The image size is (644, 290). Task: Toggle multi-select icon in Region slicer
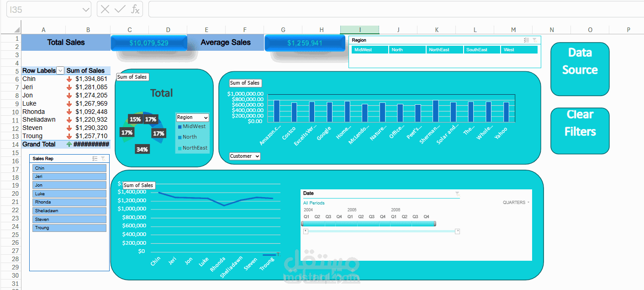click(527, 40)
